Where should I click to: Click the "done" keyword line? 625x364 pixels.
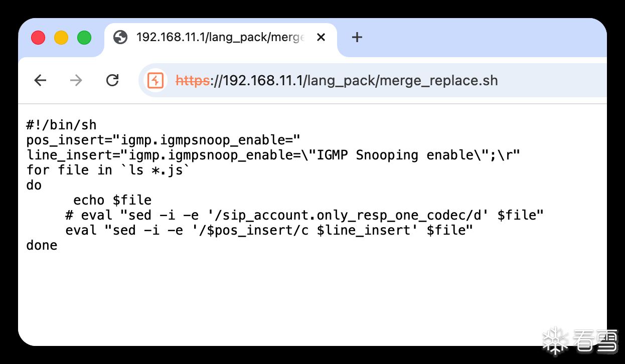tap(42, 245)
